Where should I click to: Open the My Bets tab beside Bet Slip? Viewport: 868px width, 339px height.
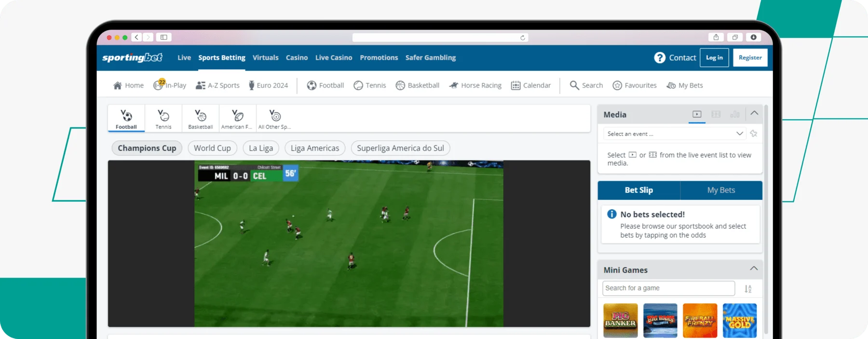pyautogui.click(x=721, y=190)
